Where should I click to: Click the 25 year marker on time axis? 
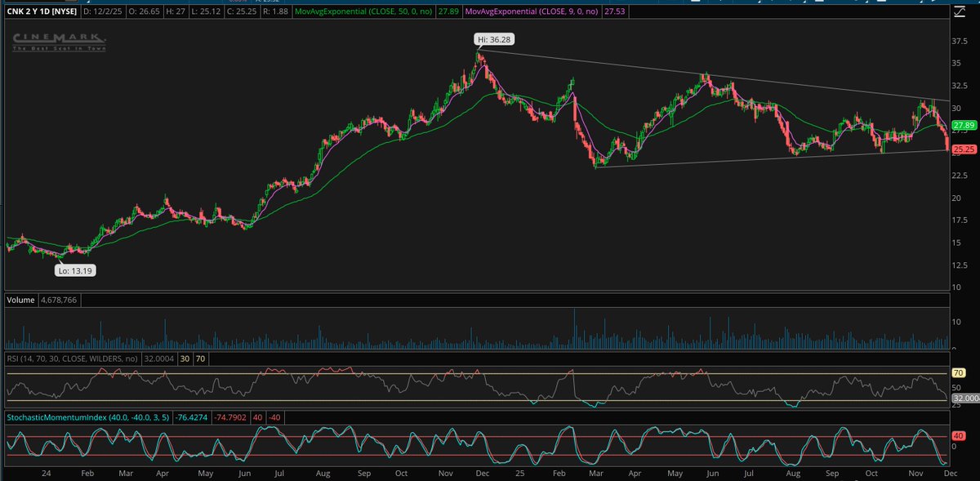521,473
